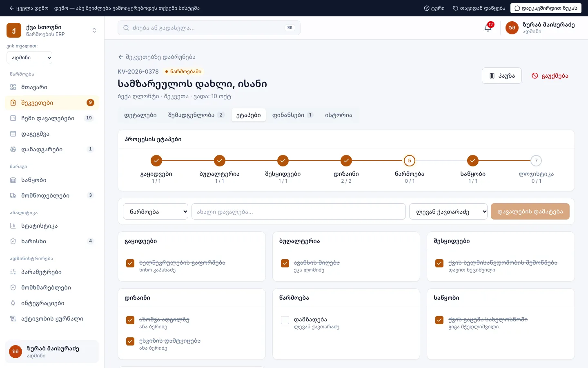Image resolution: width=588 pixels, height=368 pixels.
Task: Click დავალების დამატება button
Action: (530, 211)
